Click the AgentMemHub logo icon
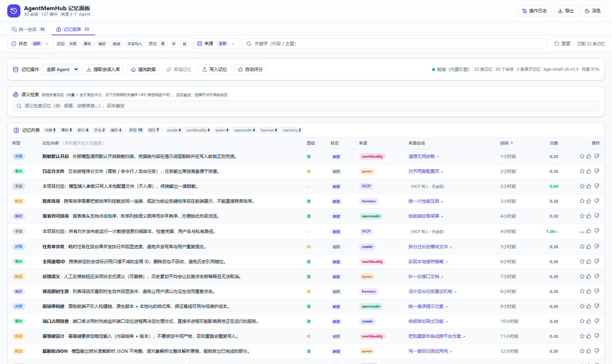Viewport: 612px width, 364px height. (14, 11)
